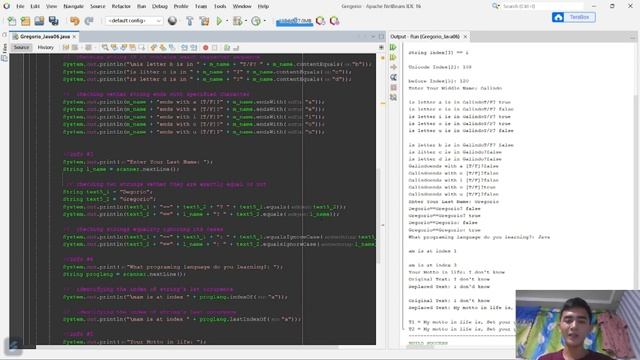The width and height of the screenshot is (640, 360).
Task: Click the editor vertical scrollbar
Action: [x=378, y=216]
